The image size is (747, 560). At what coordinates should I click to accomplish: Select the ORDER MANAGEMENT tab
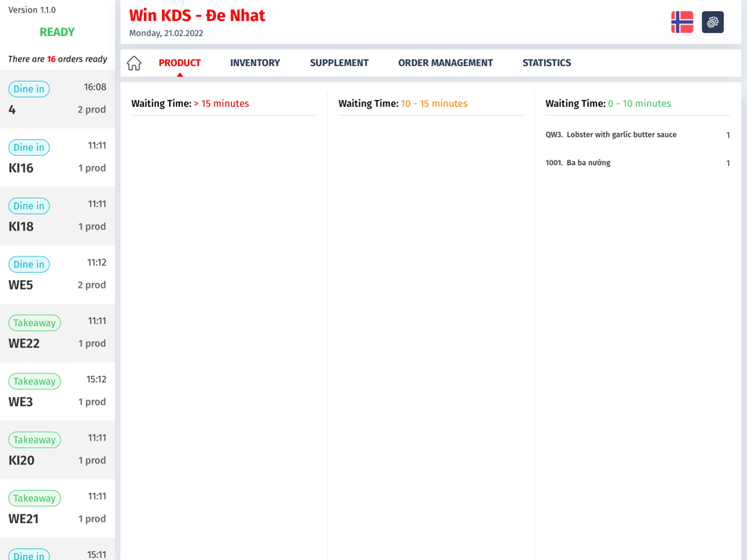click(445, 63)
